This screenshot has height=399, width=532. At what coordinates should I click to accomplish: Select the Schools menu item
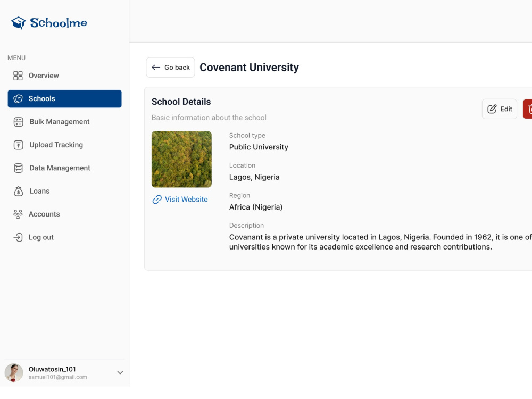point(64,99)
